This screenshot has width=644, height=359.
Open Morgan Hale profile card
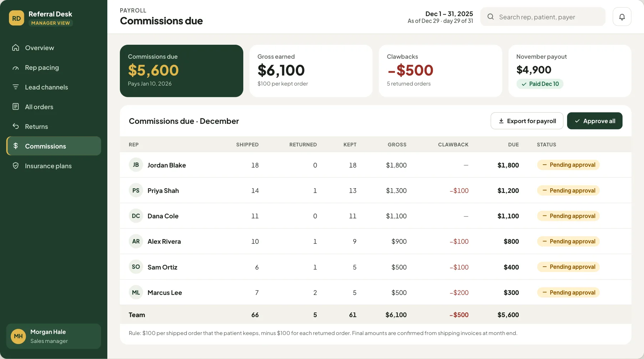click(x=54, y=336)
